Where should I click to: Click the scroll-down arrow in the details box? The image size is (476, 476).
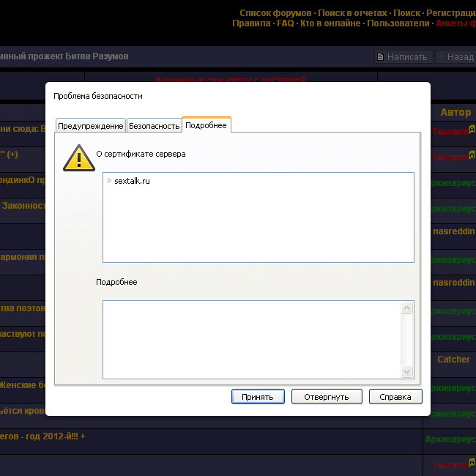click(x=407, y=372)
